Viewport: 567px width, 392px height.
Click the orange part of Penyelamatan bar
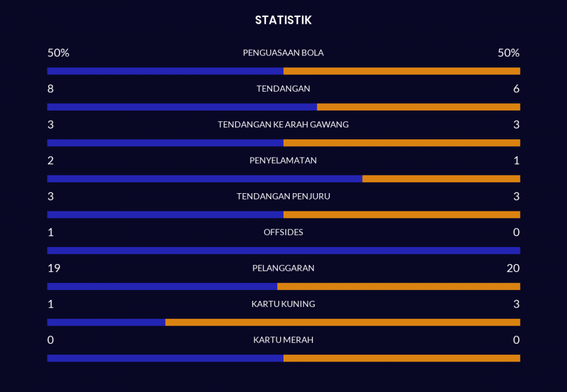(441, 179)
